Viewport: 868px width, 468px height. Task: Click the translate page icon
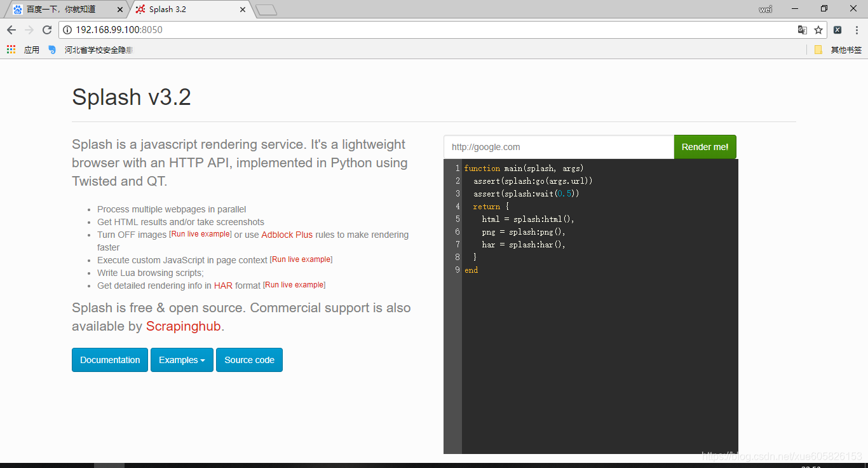tap(803, 30)
